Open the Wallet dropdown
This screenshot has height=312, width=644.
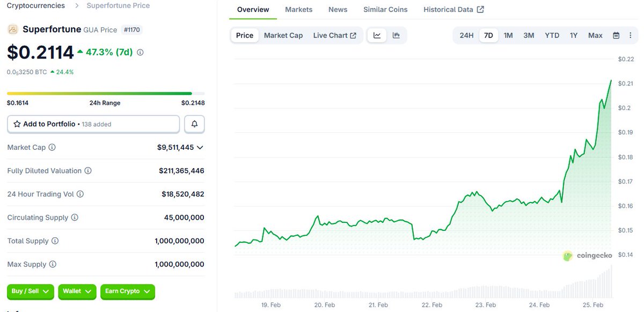[x=77, y=292]
